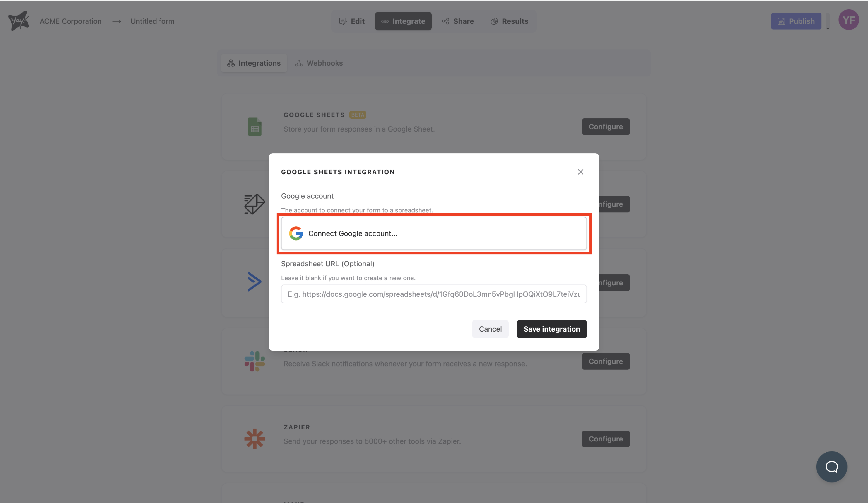The width and height of the screenshot is (868, 503).
Task: Click the Google Sheets integration icon
Action: (x=254, y=126)
